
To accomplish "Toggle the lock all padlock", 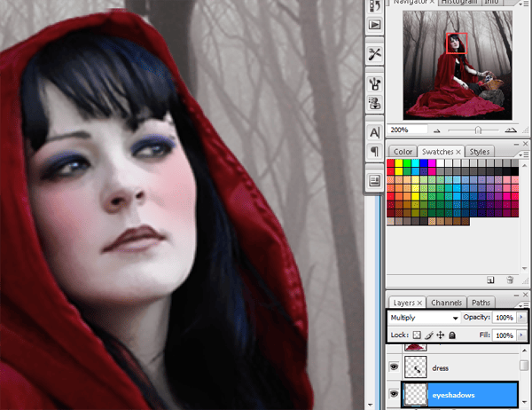I will (x=452, y=335).
